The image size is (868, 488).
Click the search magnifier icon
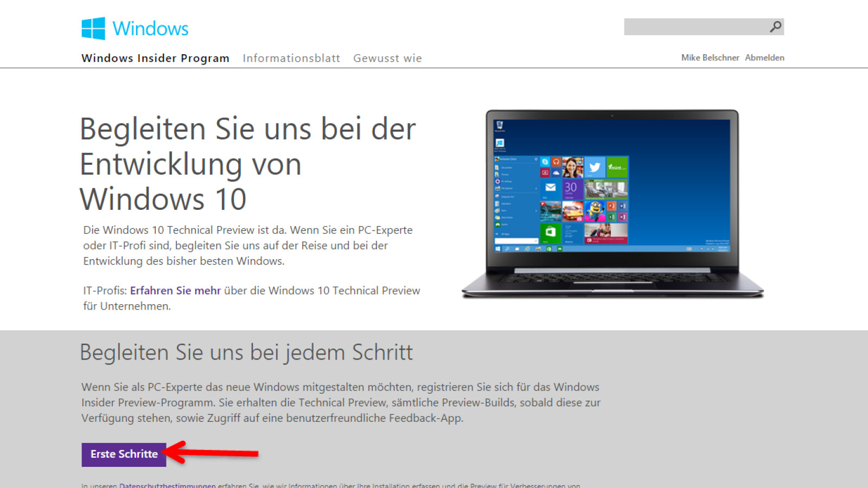(776, 27)
